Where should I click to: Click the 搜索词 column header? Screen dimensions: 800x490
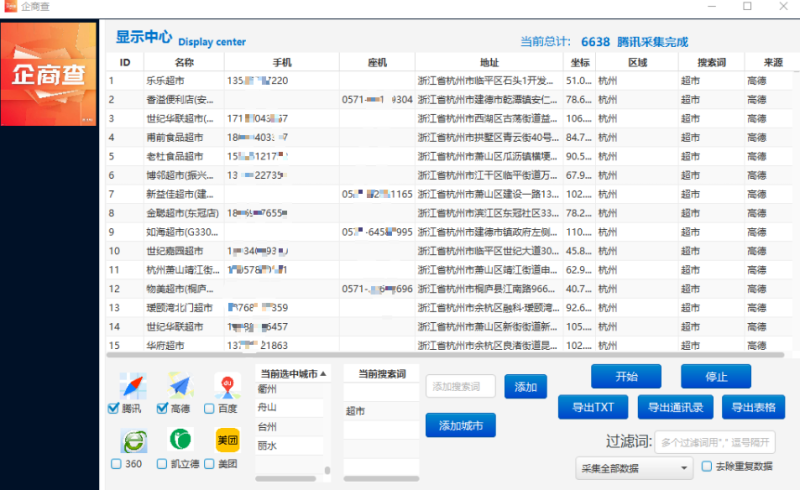(x=712, y=62)
